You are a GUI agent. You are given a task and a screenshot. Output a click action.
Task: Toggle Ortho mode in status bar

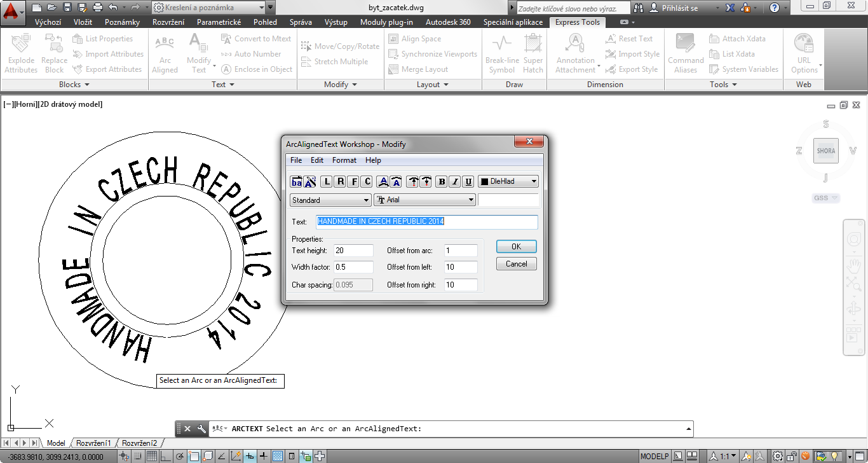point(166,456)
